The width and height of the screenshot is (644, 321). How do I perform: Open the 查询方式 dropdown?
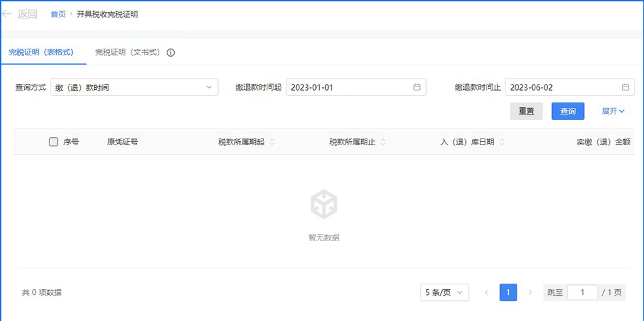[134, 87]
